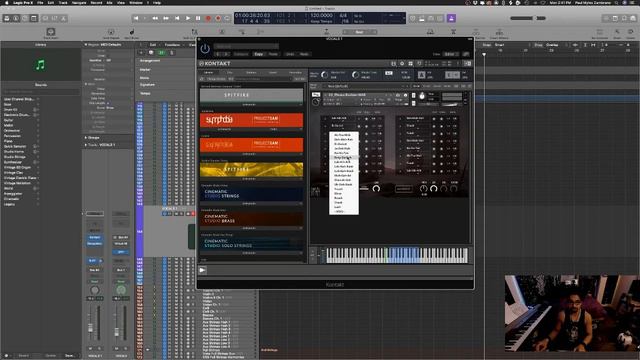640x360 pixels.
Task: Click the reference tone tuning-fork icon
Action: coord(452,75)
